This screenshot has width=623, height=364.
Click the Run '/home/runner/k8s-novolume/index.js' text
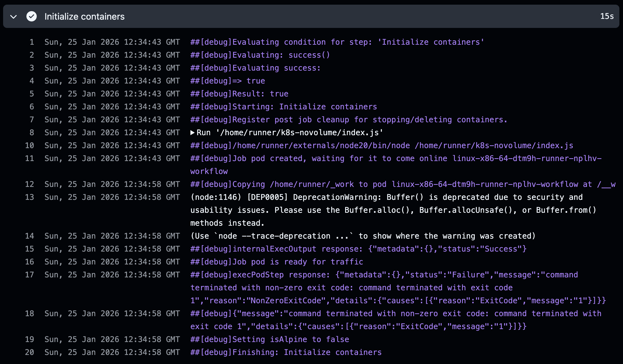pyautogui.click(x=290, y=133)
